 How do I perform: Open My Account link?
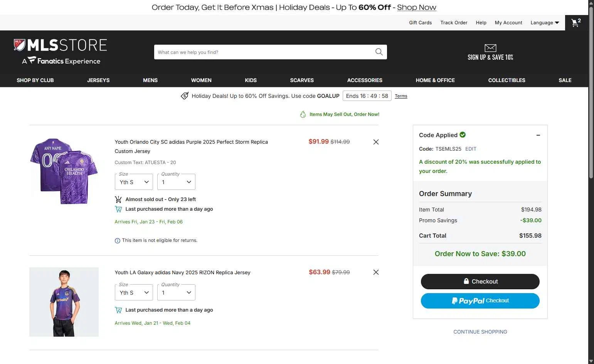[x=508, y=23]
